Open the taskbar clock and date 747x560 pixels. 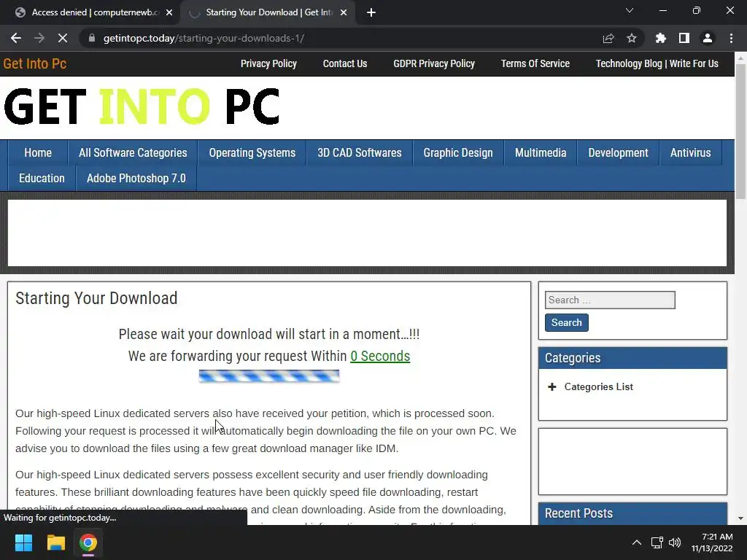click(712, 542)
